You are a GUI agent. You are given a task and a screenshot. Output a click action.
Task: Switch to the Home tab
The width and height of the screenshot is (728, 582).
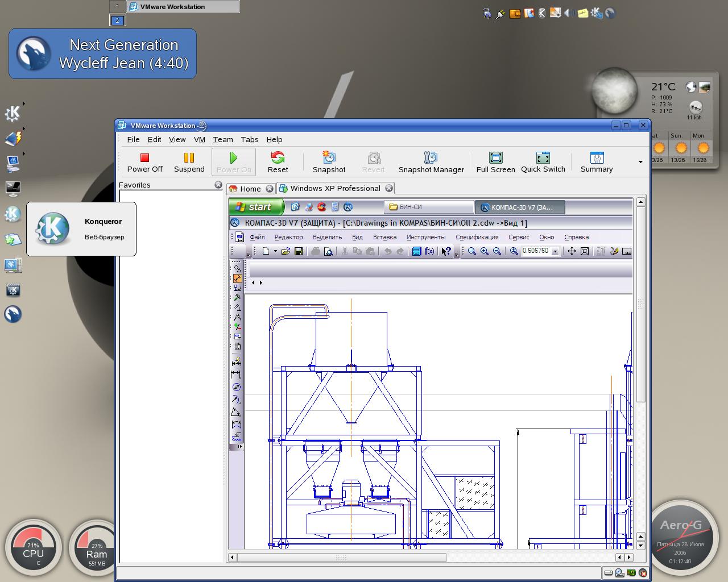250,189
